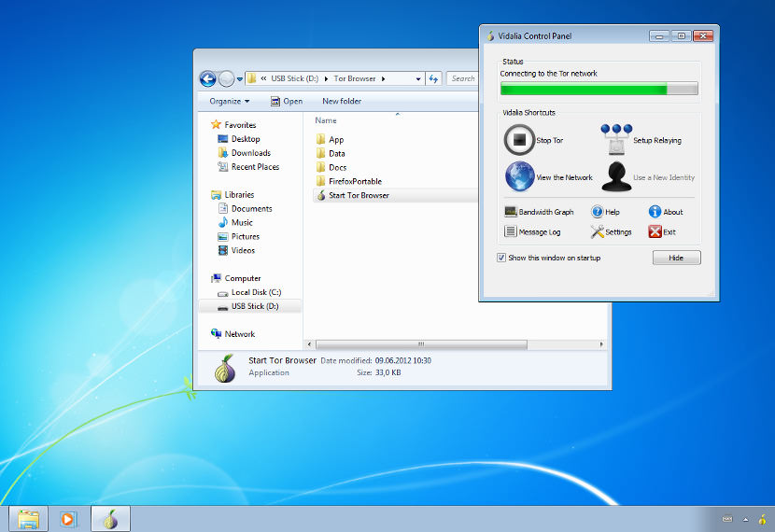Click the Explorer search box
This screenshot has width=775, height=532.
[462, 78]
